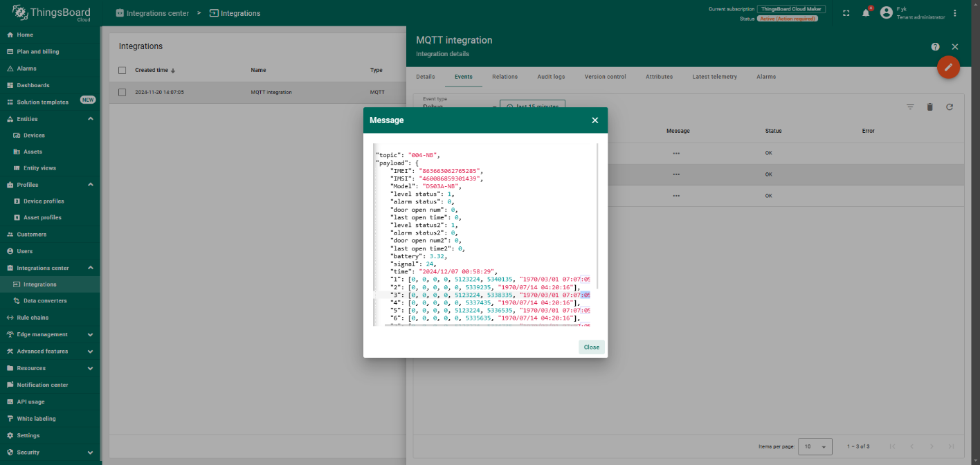Open Event type dropdown
The image size is (980, 465).
460,104
